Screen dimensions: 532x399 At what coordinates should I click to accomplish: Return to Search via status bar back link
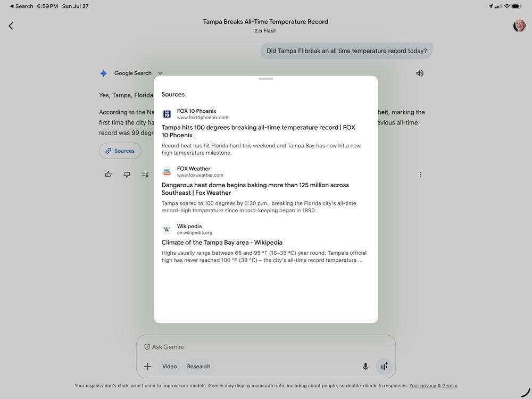pyautogui.click(x=21, y=6)
